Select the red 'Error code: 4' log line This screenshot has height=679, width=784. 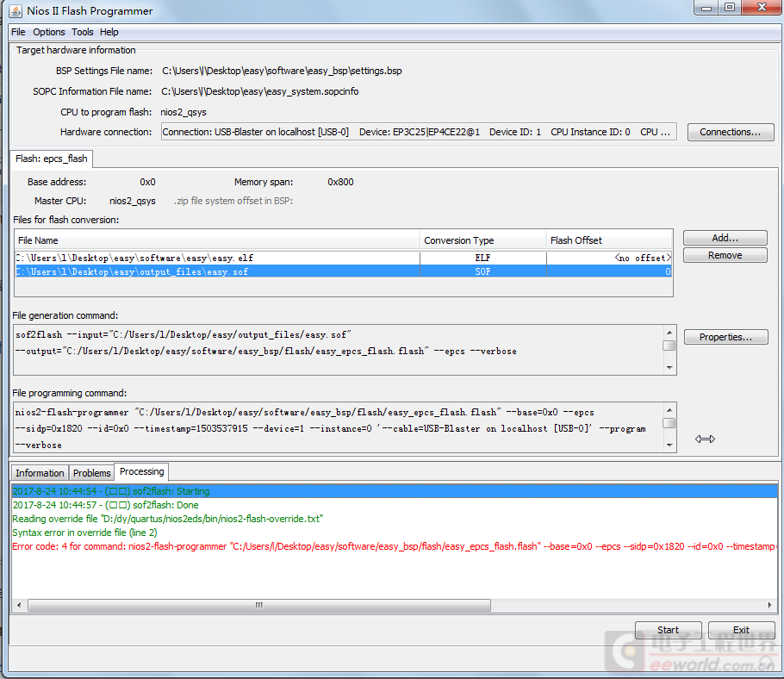[395, 546]
